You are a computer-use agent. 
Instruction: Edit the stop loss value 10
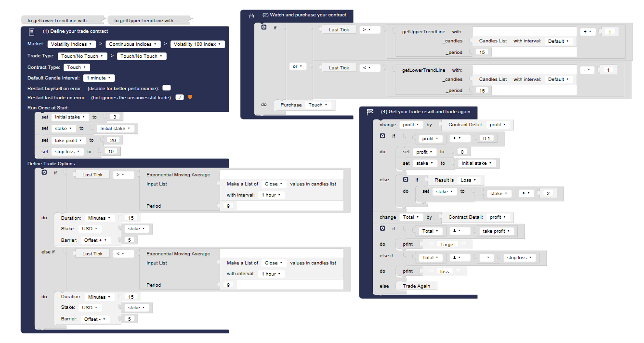(111, 152)
